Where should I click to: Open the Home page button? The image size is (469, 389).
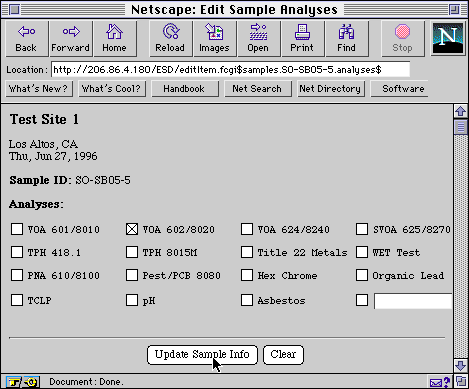click(x=115, y=39)
